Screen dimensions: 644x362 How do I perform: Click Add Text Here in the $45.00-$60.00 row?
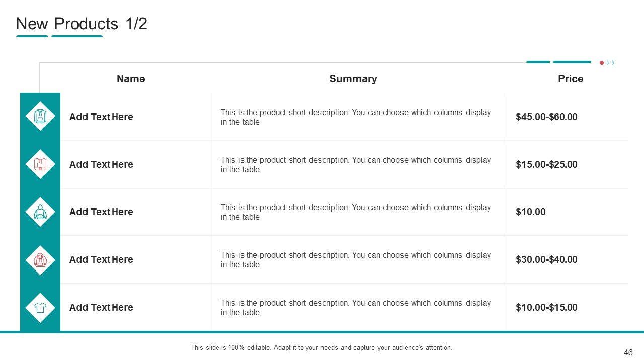(x=101, y=117)
